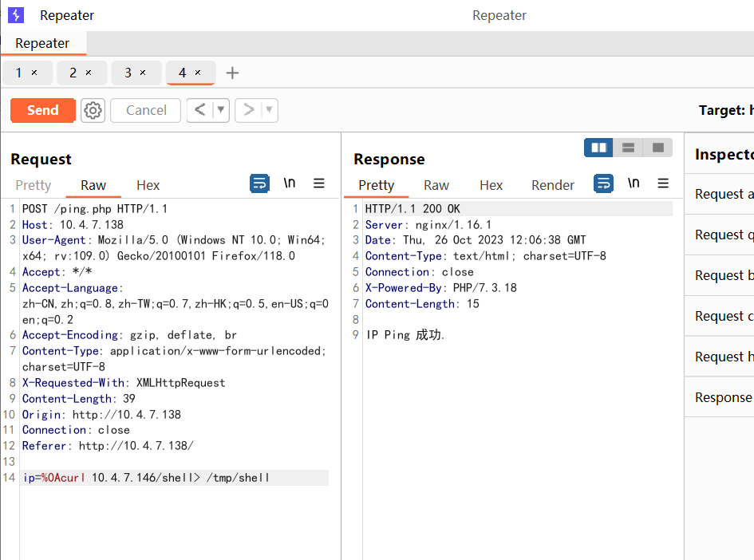
Task: Switch Response view to Raw
Action: (436, 185)
